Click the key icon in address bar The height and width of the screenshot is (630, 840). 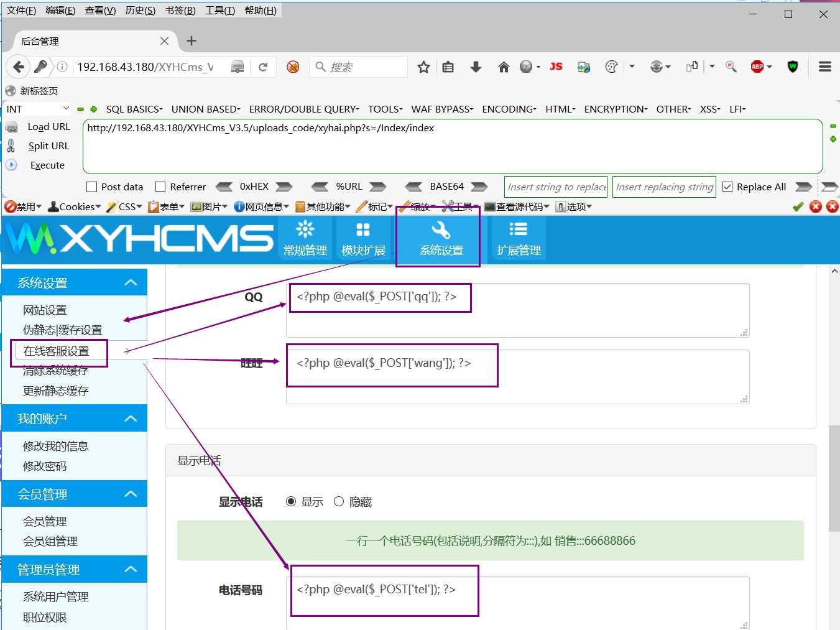point(40,67)
